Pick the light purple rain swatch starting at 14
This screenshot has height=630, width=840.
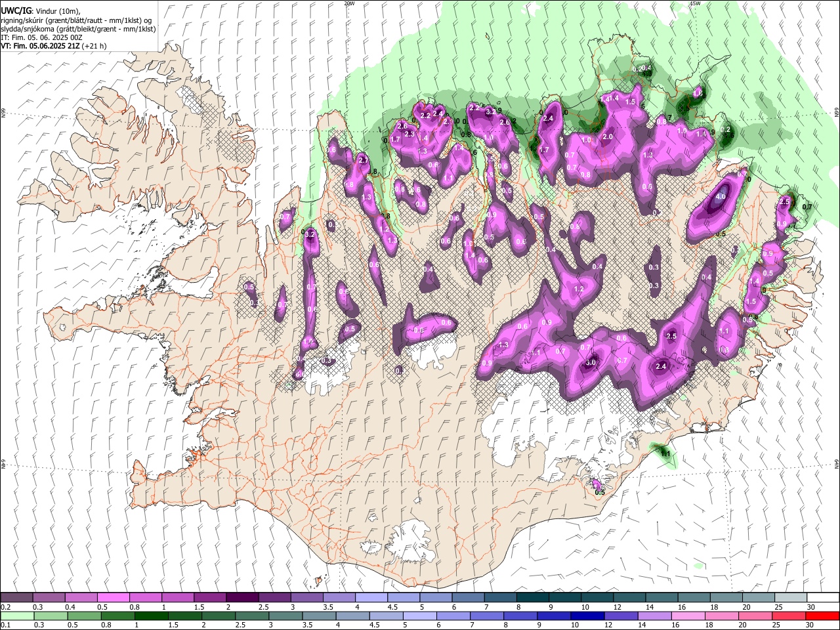click(654, 616)
